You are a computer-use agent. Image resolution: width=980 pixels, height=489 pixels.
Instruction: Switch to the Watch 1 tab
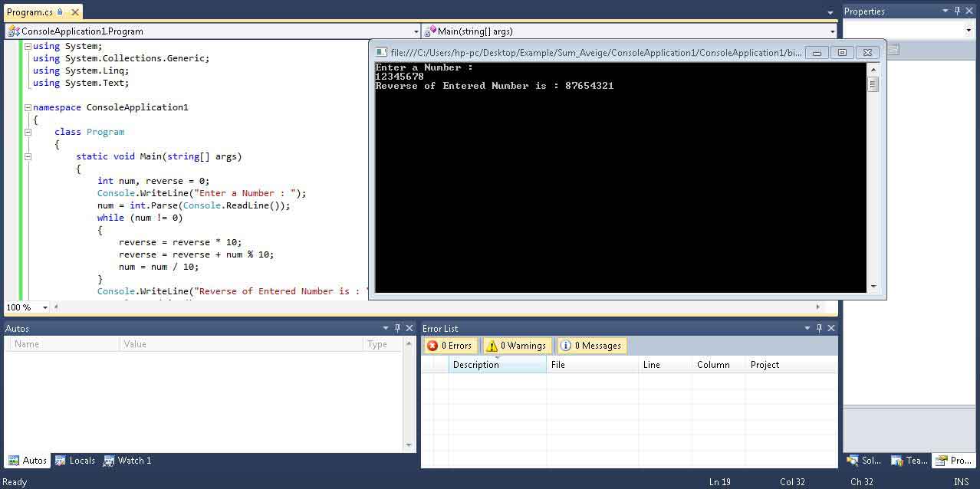click(127, 461)
